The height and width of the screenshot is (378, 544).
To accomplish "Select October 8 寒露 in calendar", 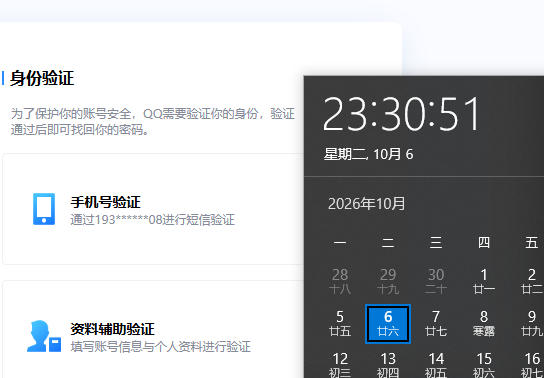I will [484, 324].
